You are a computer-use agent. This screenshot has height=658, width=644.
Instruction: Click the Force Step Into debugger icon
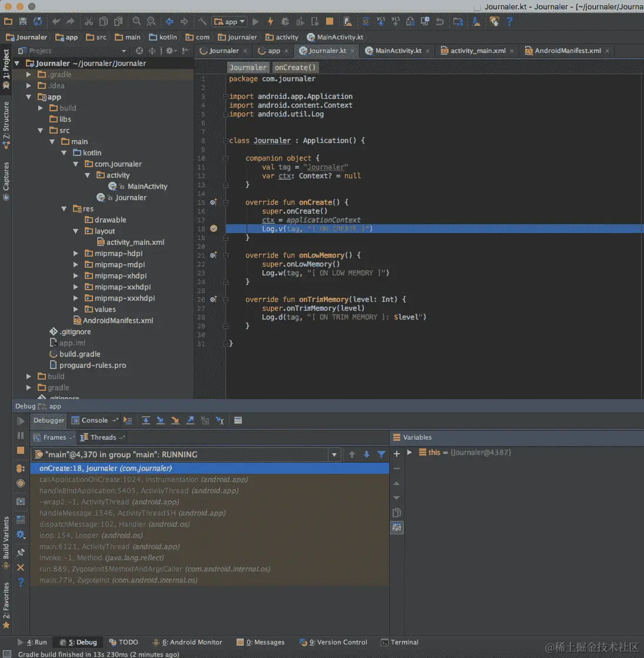pyautogui.click(x=175, y=420)
